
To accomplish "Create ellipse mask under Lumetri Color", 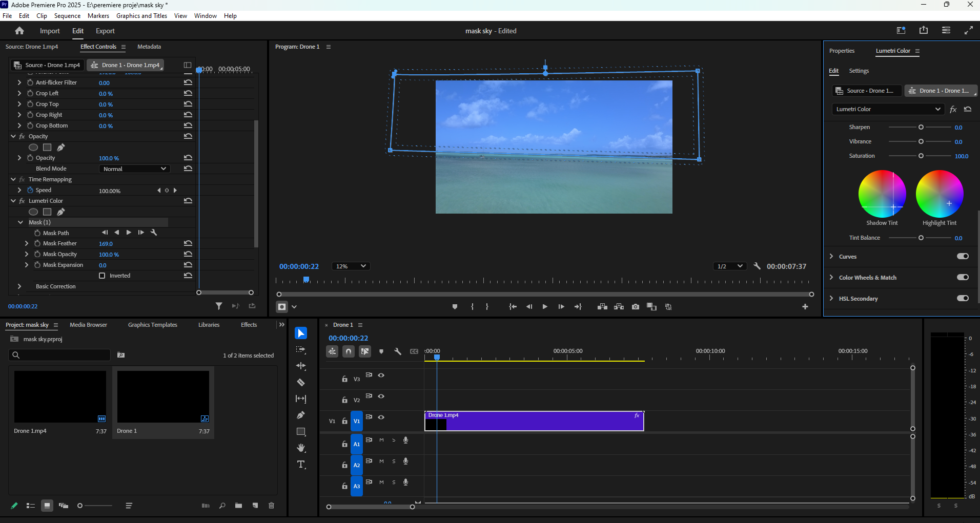I will coord(33,212).
